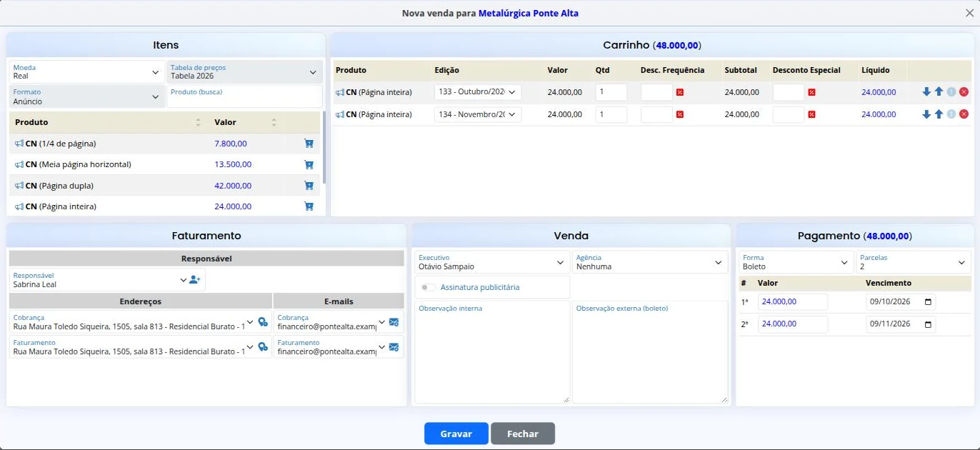Click the Qtd field for 133 - Outubro
The image size is (980, 450).
[x=611, y=92]
